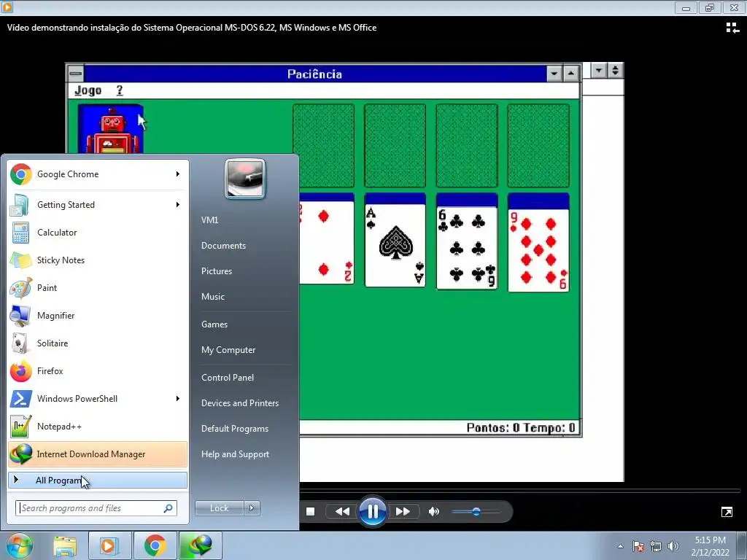Open Devices and Printers
Screen dimensions: 747x560
[x=239, y=403]
